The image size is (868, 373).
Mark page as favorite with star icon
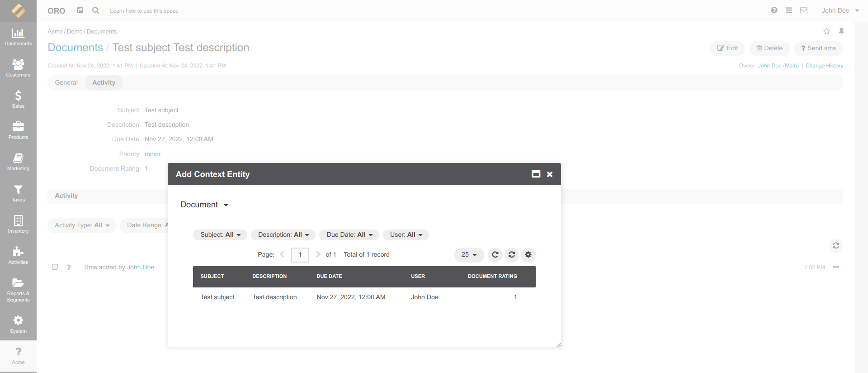pyautogui.click(x=826, y=31)
